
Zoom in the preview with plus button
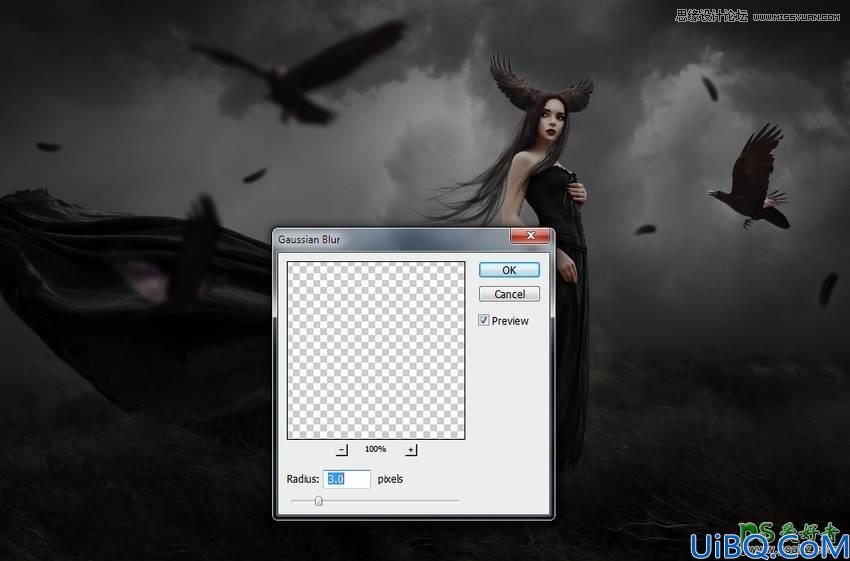(x=411, y=450)
